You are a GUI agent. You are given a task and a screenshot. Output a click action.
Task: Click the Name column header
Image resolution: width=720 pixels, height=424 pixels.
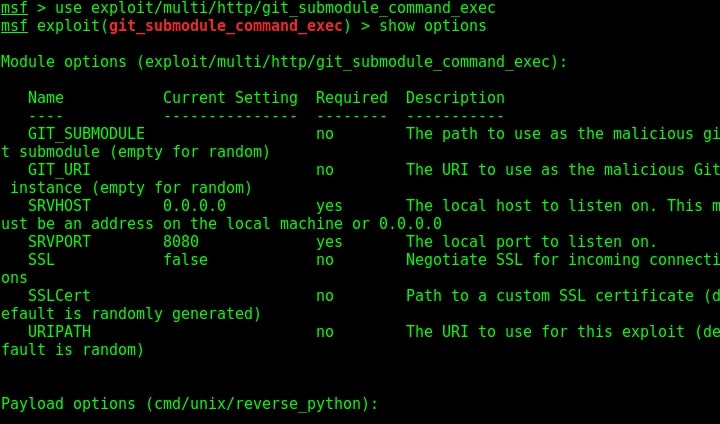click(x=46, y=97)
